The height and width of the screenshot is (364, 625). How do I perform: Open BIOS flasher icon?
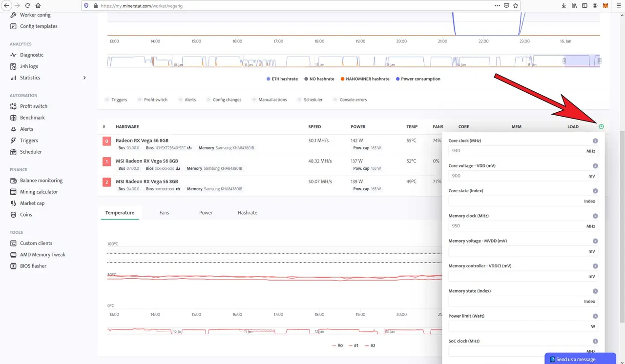14,266
